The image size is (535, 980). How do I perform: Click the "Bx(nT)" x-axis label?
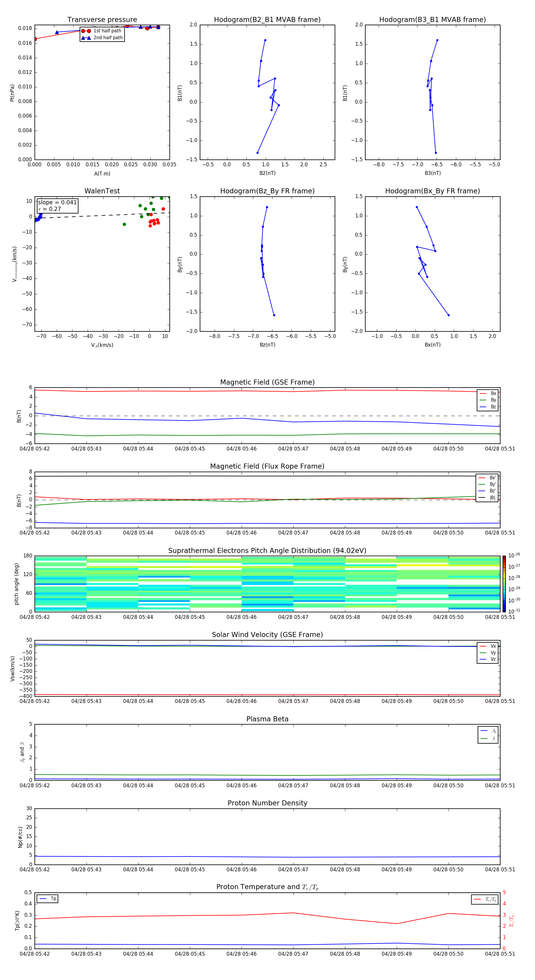tap(432, 345)
